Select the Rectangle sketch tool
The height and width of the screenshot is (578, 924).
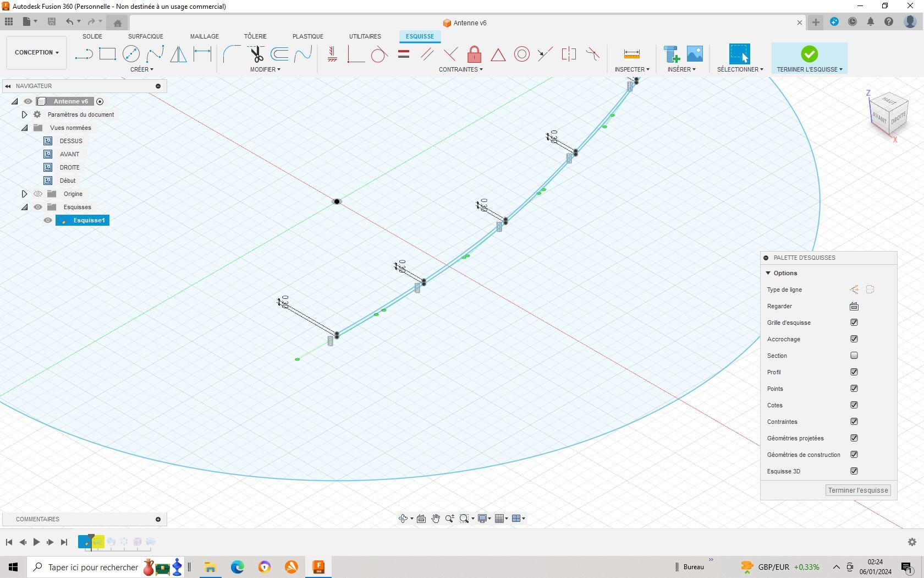pyautogui.click(x=107, y=54)
